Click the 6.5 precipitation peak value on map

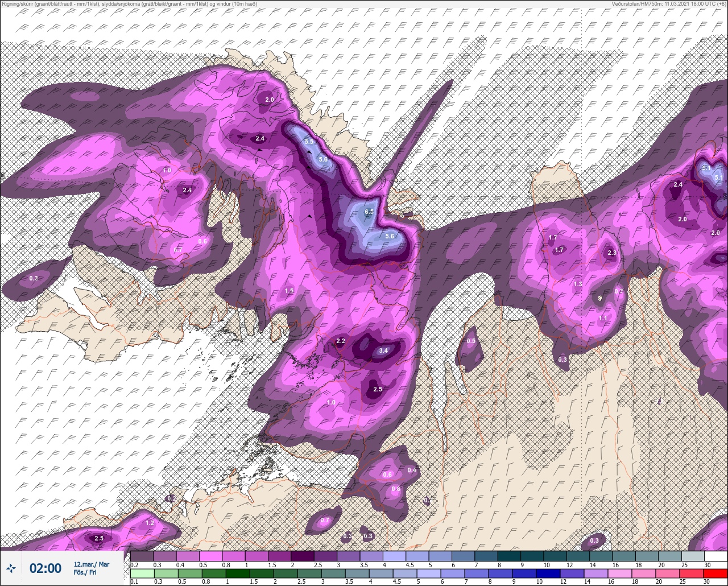[x=369, y=212]
